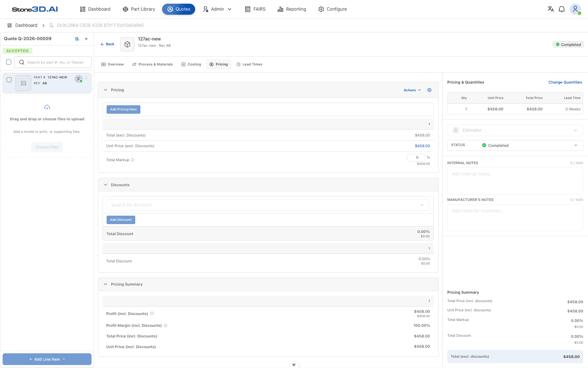Click the image thumbnail of 127AC-NEW

(24, 83)
